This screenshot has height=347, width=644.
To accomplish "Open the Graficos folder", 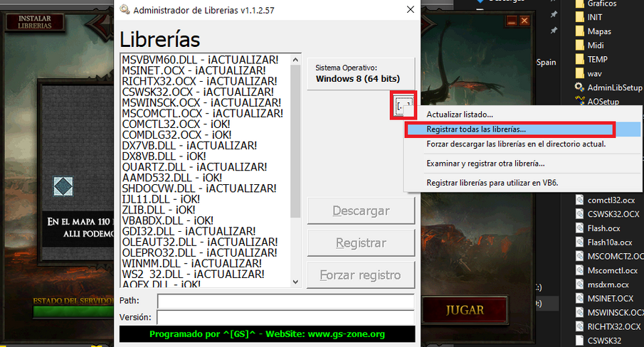I will [x=596, y=4].
